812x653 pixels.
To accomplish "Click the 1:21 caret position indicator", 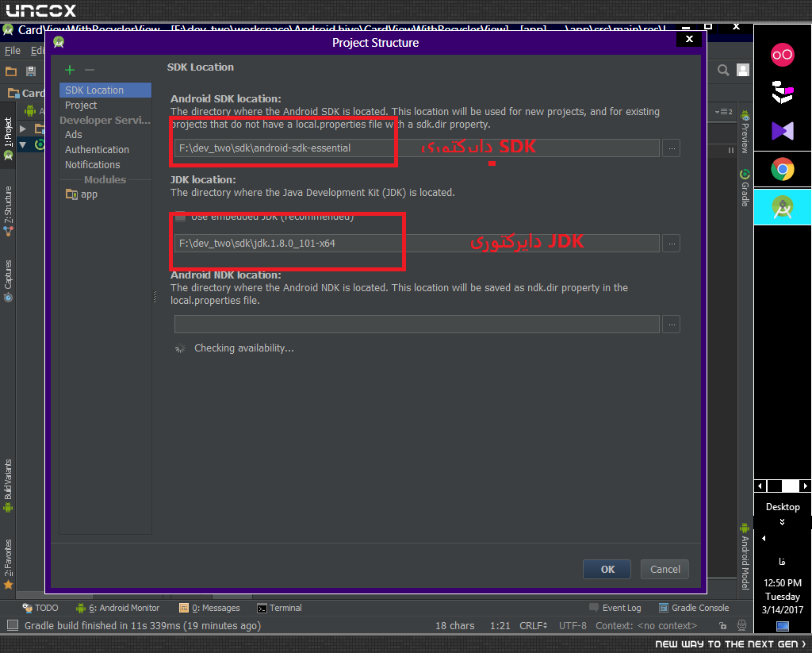I will (x=500, y=625).
